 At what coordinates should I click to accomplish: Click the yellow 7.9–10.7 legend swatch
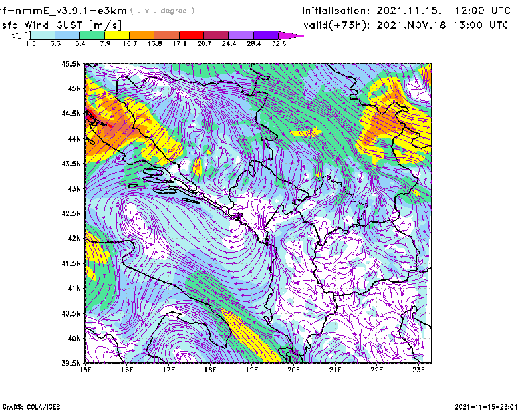click(x=117, y=35)
